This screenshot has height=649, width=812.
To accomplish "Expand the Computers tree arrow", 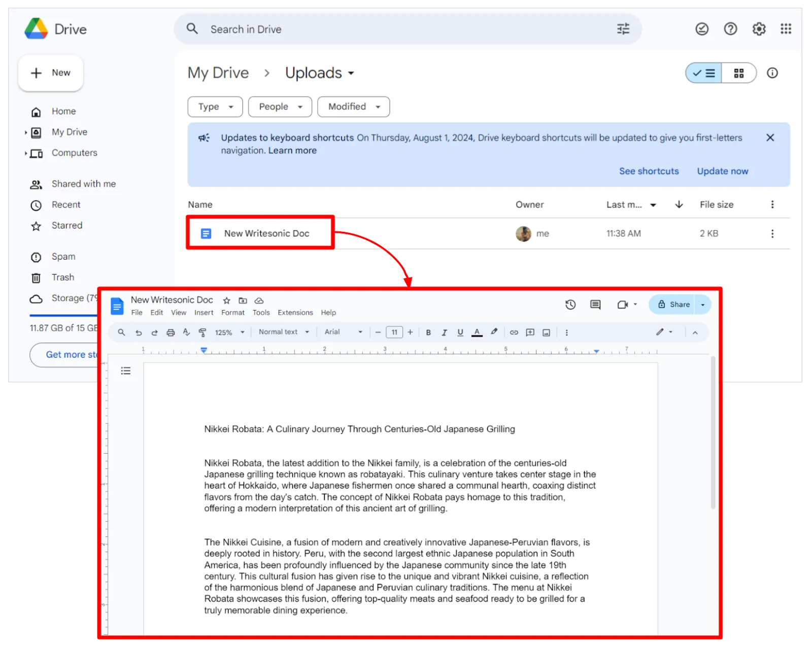I will [25, 153].
